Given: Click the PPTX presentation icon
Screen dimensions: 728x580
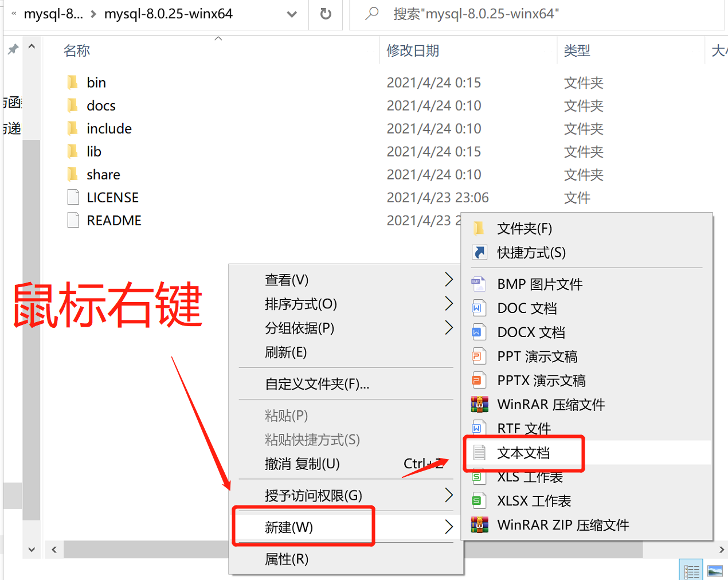Looking at the screenshot, I should (479, 381).
